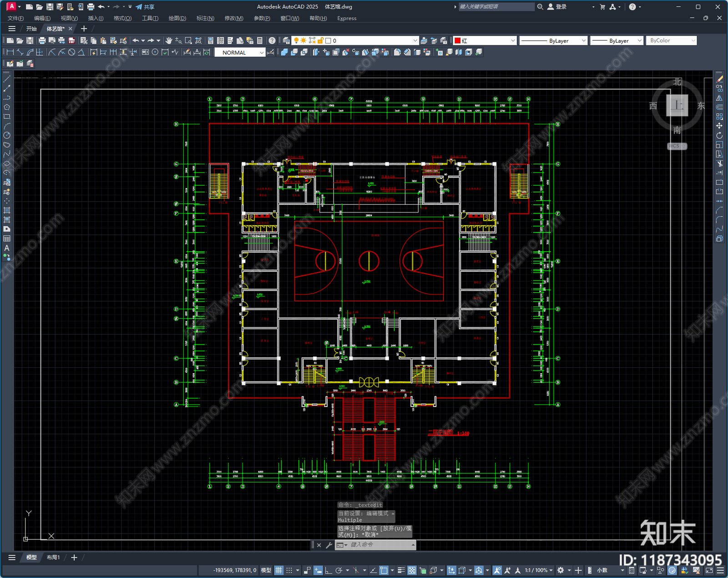This screenshot has height=578, width=728.
Task: Click the DWF publish icon
Action: [x=71, y=41]
